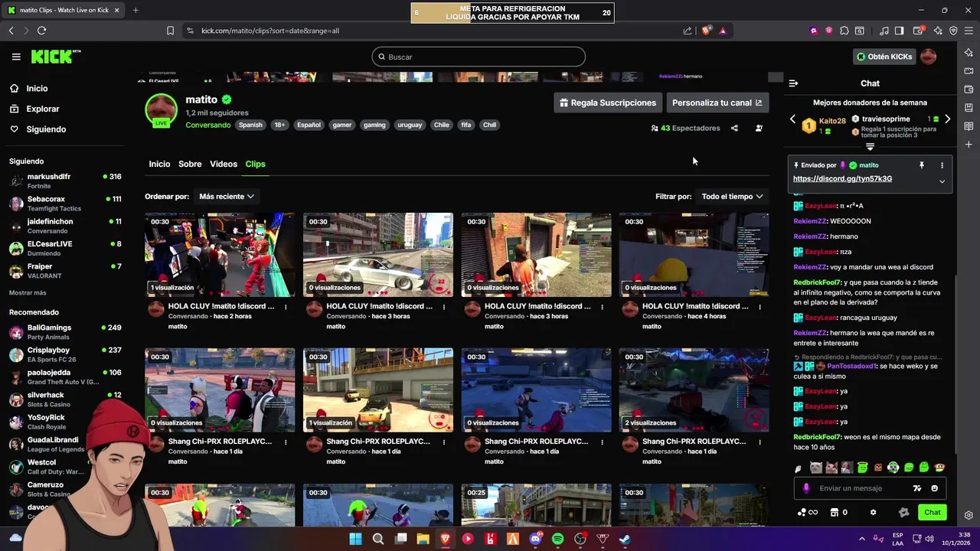Show previous top donor with left arrow
Viewport: 980px width, 551px height.
792,119
